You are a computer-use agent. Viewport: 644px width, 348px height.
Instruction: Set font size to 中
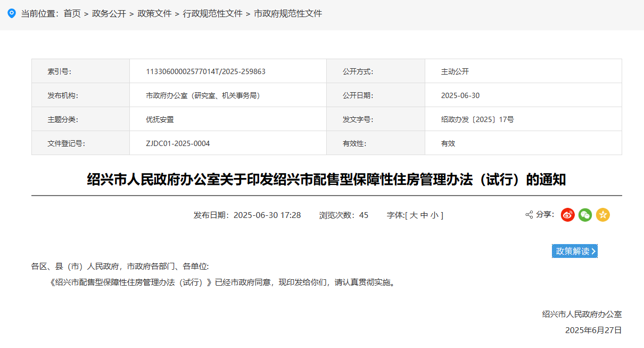point(424,215)
